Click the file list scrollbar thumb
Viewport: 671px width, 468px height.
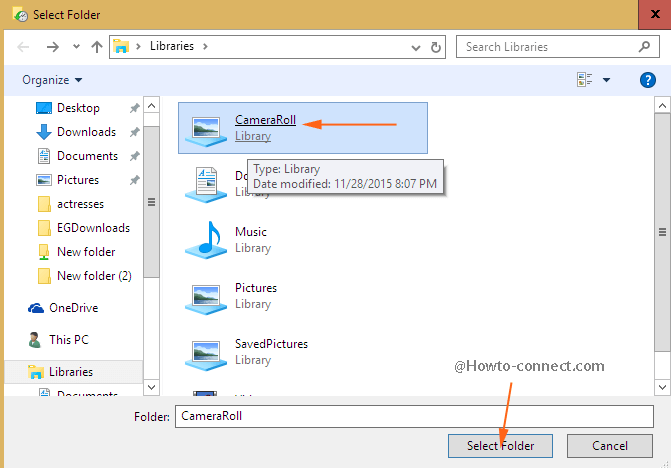coord(662,232)
